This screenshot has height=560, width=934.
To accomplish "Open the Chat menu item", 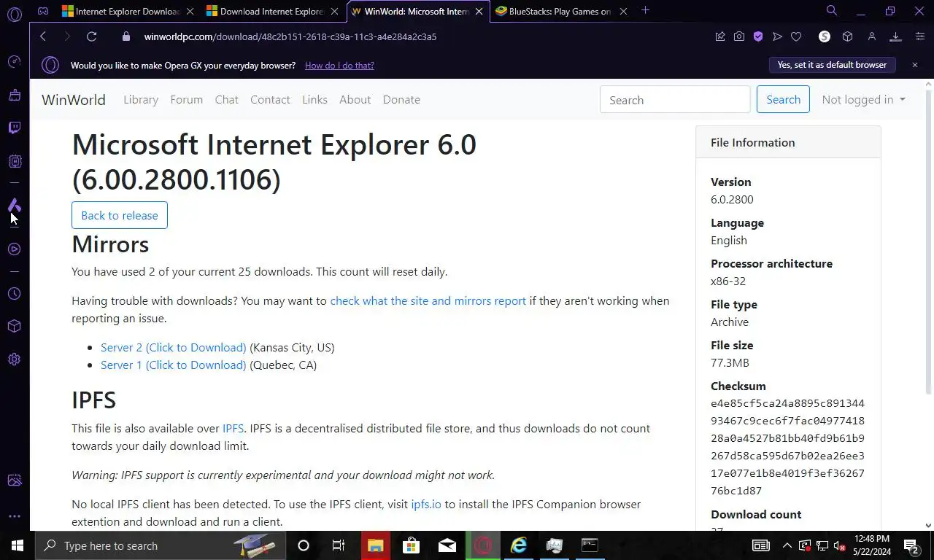I will pos(227,100).
